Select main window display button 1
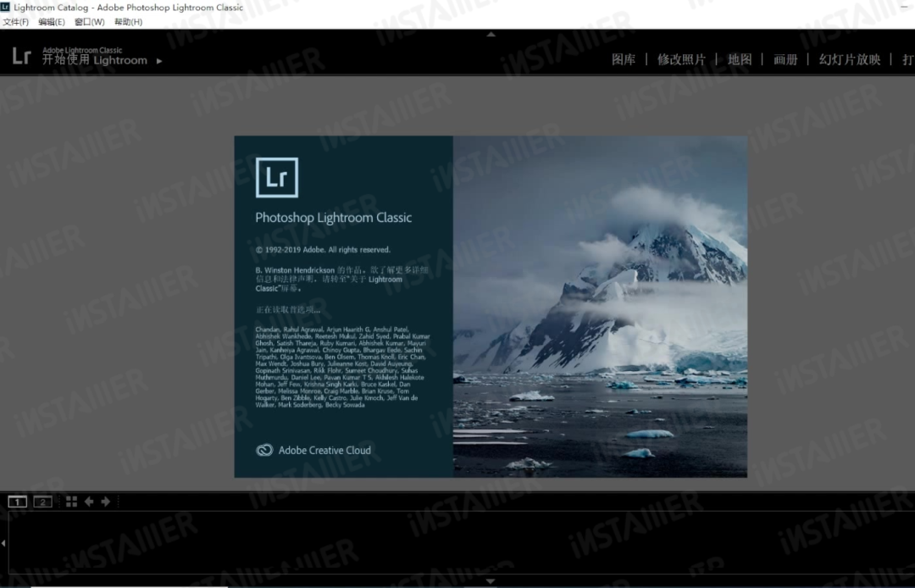915x588 pixels. point(18,502)
